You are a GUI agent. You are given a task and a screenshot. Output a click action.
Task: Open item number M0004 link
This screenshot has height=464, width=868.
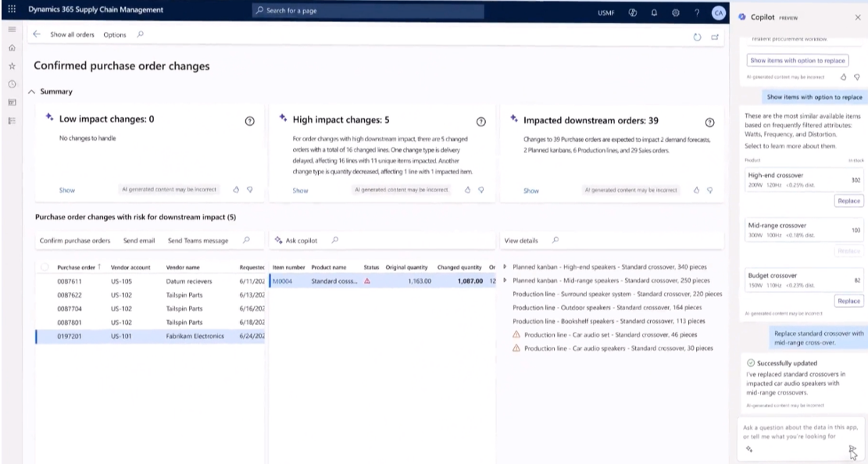[x=282, y=280]
